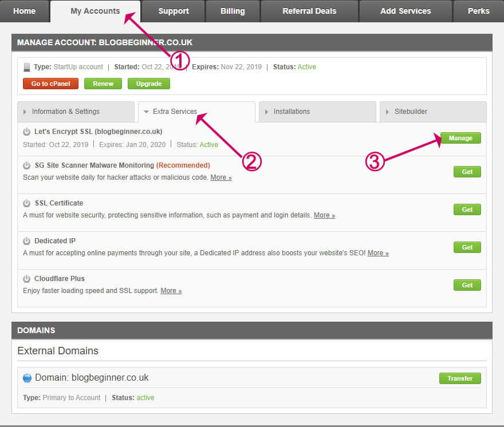Click the Primary to Account type text
The image size is (504, 427).
tap(72, 398)
